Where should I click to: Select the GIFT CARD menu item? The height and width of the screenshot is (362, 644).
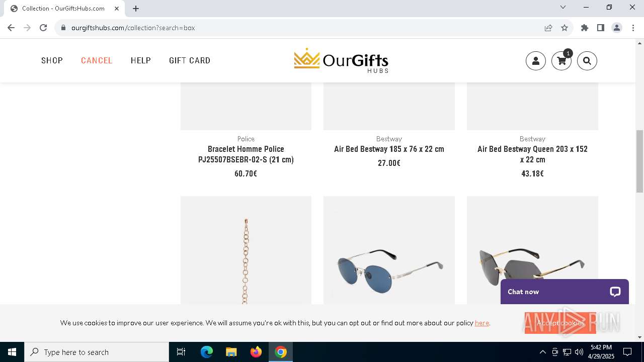[190, 60]
